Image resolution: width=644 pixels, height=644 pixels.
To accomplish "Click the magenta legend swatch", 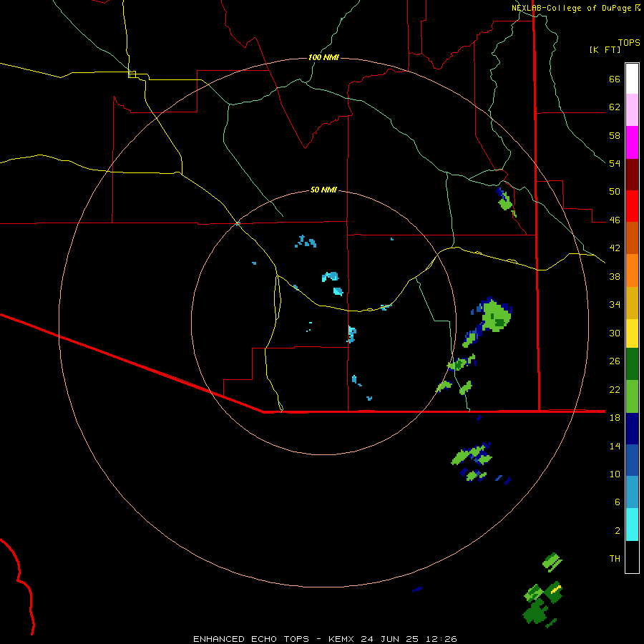I will click(x=632, y=142).
